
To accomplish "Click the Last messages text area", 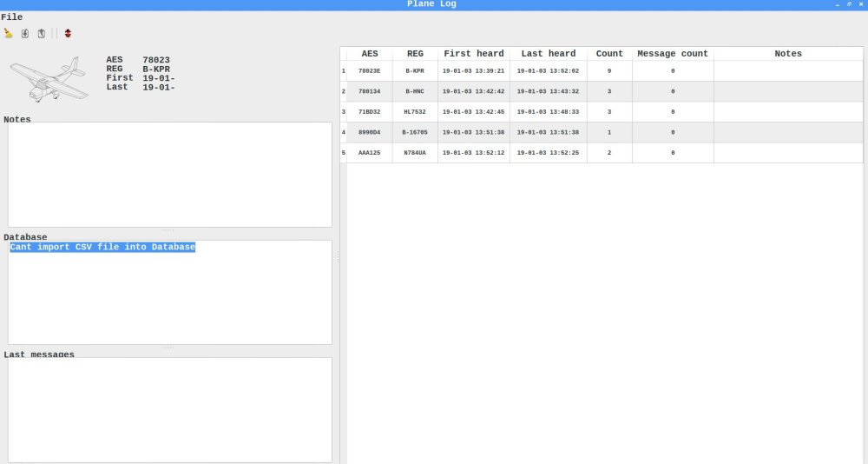I will [x=170, y=409].
